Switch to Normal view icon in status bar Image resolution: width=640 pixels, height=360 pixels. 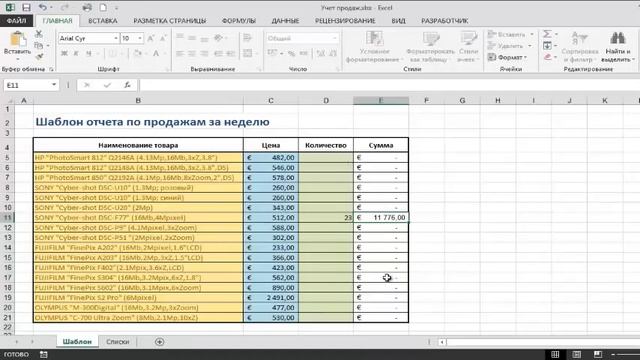tap(555, 354)
